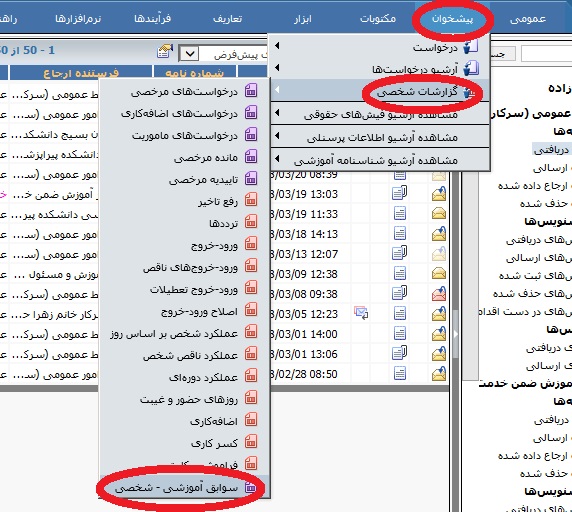Click the درخواست‌های مرخصی report icon
The image size is (572, 512).
(251, 90)
